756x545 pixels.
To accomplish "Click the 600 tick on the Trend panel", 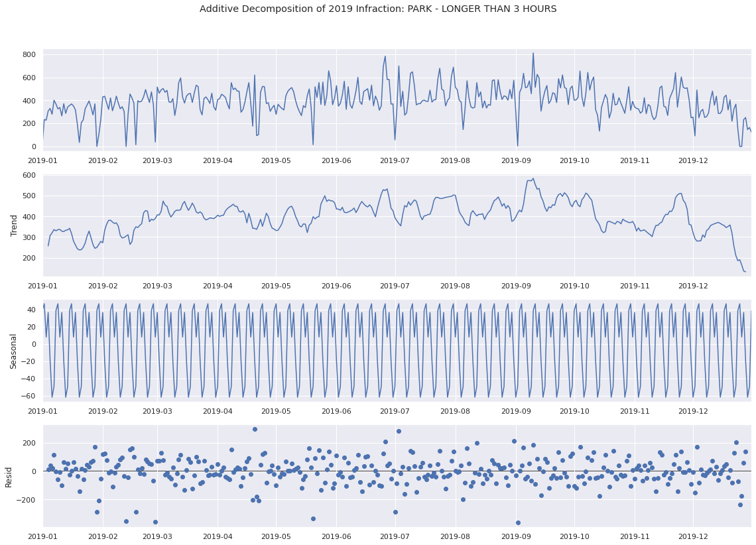I will tap(29, 175).
